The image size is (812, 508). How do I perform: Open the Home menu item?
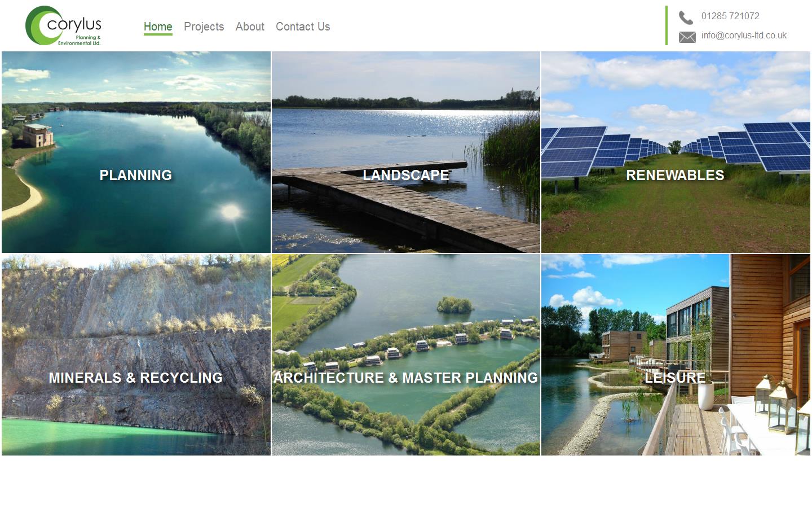point(158,27)
